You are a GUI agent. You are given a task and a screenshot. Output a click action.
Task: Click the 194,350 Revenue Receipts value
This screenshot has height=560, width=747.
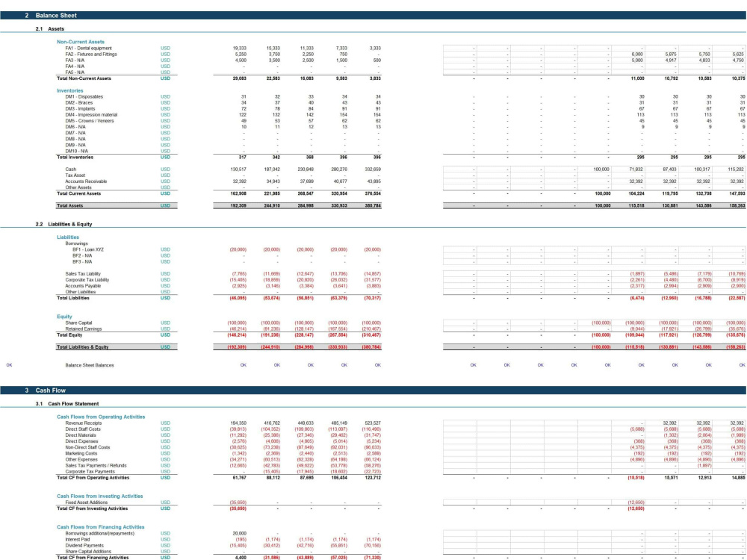point(239,423)
